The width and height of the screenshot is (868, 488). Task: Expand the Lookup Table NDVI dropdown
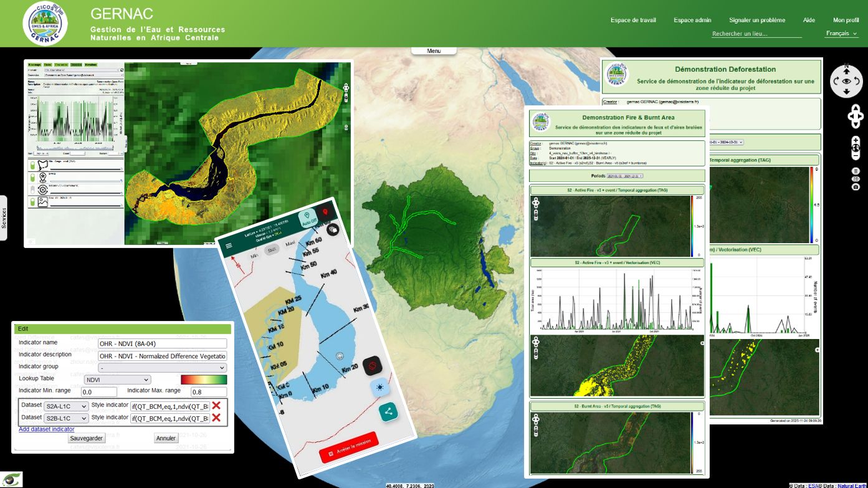click(x=117, y=380)
